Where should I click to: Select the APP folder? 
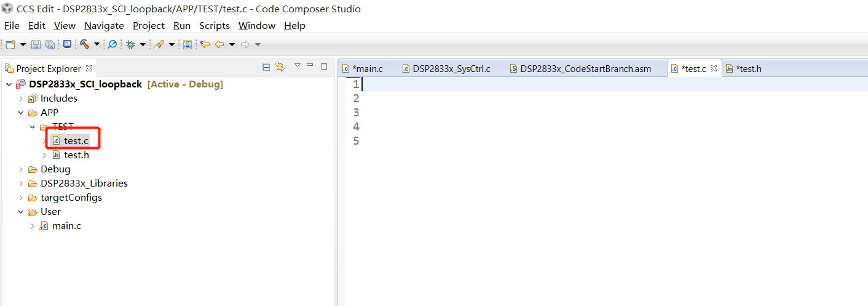[x=50, y=113]
